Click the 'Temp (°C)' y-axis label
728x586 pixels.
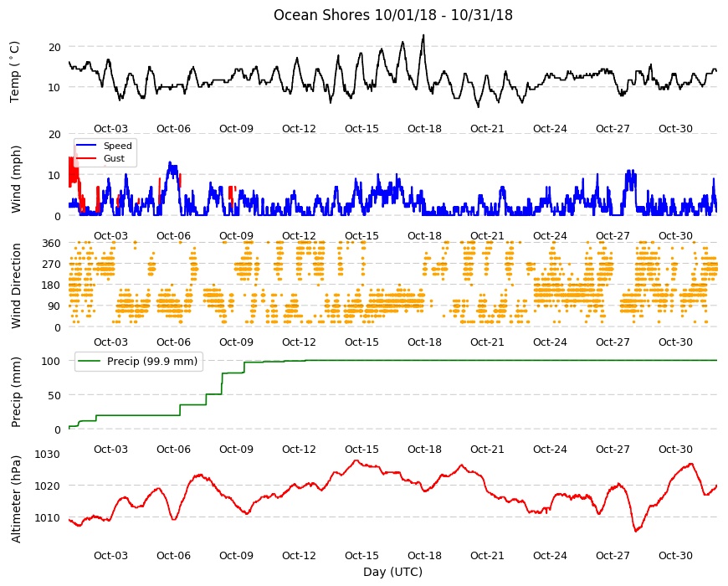point(15,72)
